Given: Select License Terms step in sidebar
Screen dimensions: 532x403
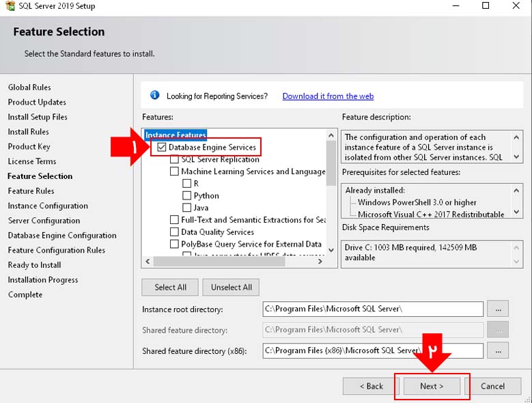Looking at the screenshot, I should click(x=32, y=161).
